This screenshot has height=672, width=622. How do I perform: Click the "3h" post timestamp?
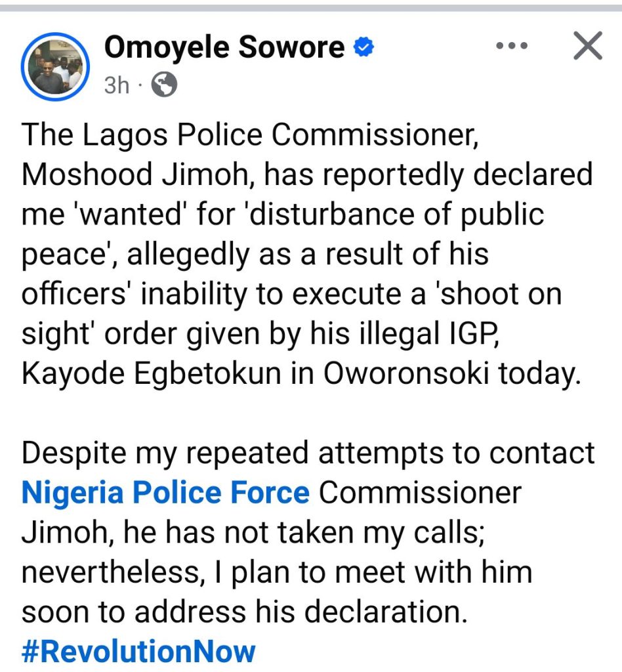[x=117, y=85]
